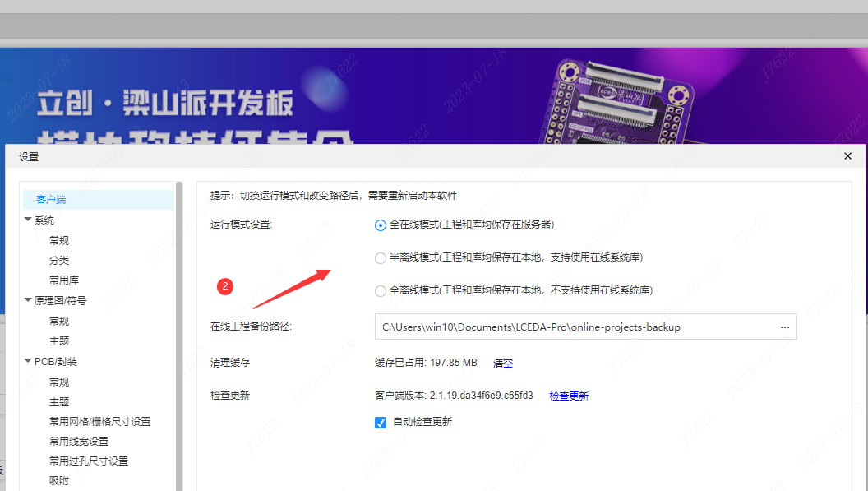Screen dimensions: 868x491
Task: Click the 在线工程备份路径 label
Action: [x=251, y=327]
